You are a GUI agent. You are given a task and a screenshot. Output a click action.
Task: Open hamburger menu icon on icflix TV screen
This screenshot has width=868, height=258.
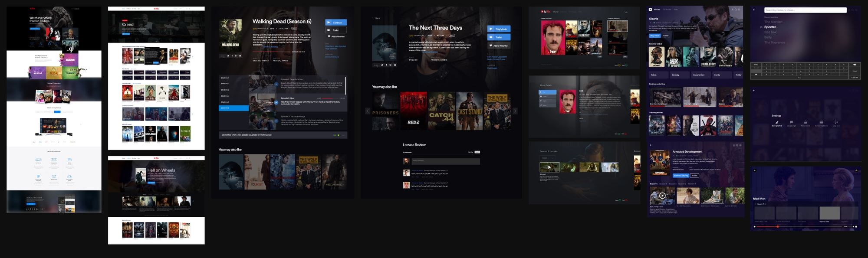pyautogui.click(x=626, y=12)
